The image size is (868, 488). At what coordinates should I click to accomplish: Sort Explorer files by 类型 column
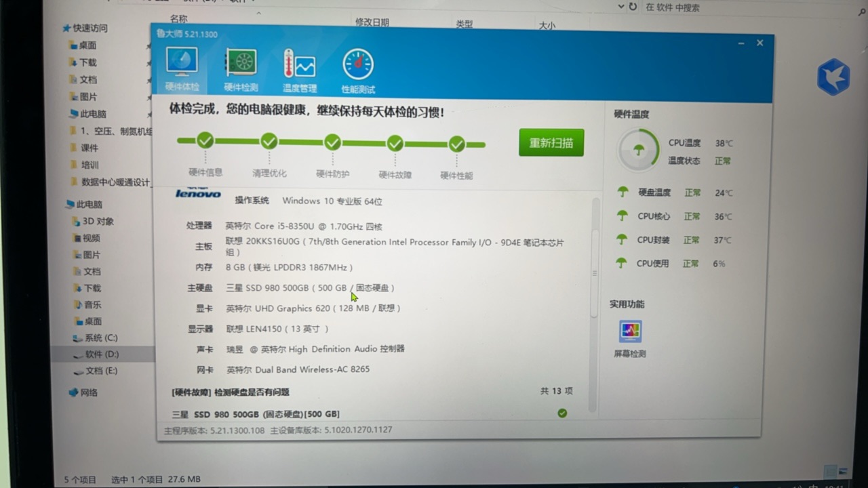[x=465, y=24]
